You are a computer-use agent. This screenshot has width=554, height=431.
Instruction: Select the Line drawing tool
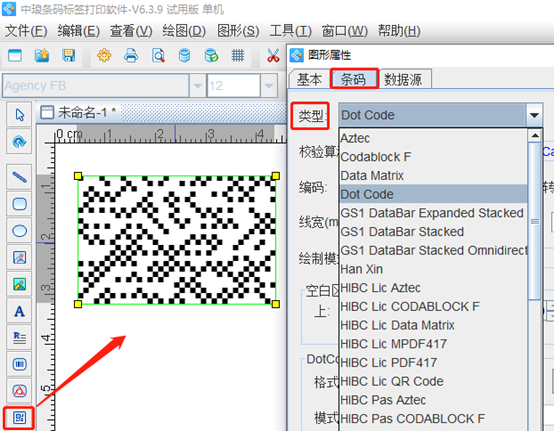tap(19, 177)
